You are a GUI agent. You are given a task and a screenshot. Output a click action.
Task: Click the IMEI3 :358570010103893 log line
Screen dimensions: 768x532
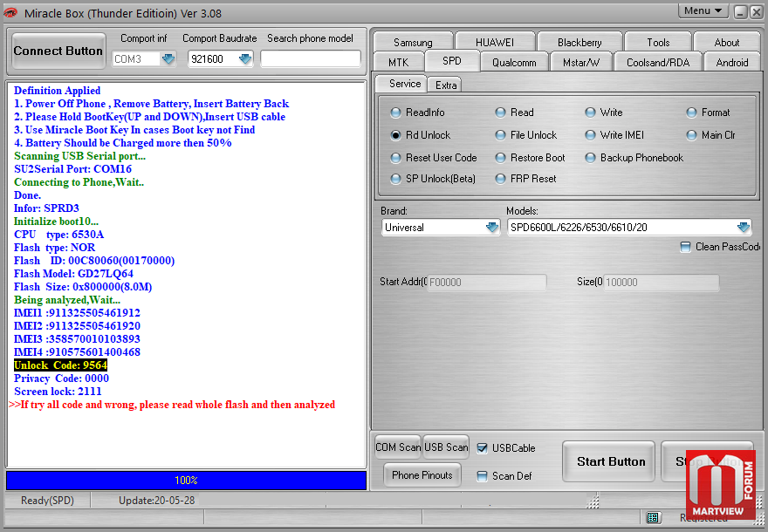[x=77, y=339]
